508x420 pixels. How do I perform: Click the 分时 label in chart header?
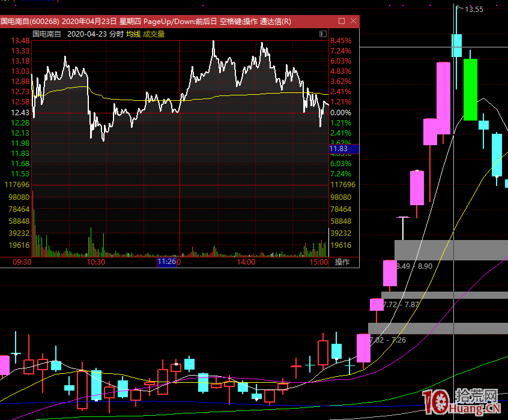(116, 34)
